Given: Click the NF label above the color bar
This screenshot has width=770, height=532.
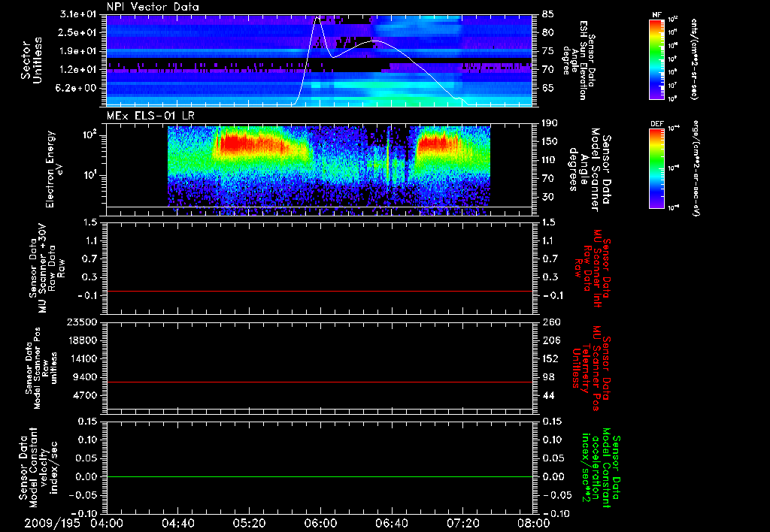Looking at the screenshot, I should click(x=656, y=15).
